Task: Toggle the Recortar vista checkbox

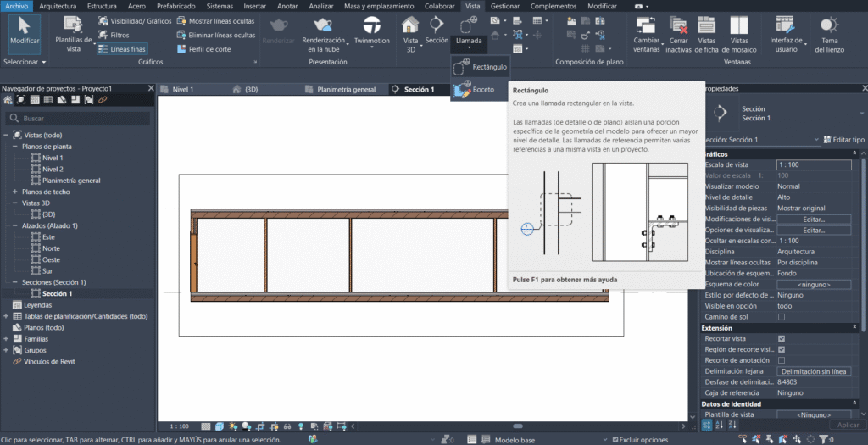Action: pos(782,338)
